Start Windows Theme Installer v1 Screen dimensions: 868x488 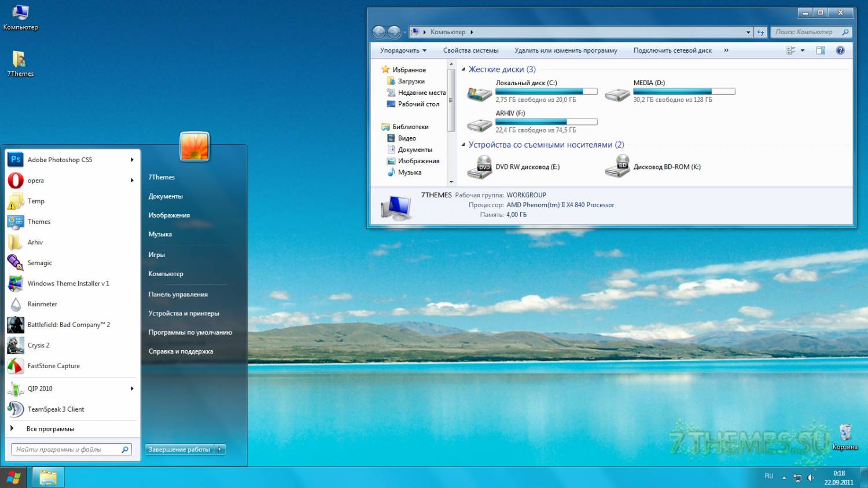pyautogui.click(x=72, y=284)
